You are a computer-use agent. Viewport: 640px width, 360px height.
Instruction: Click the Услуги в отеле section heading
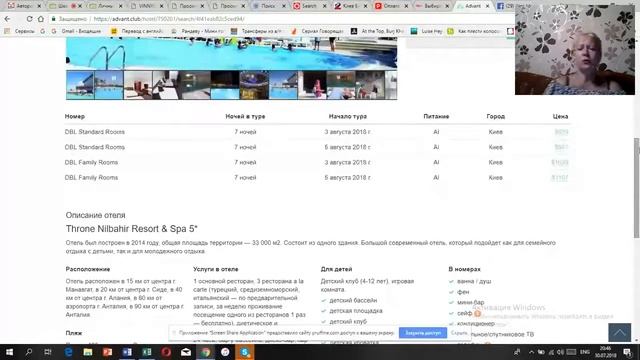[216, 269]
